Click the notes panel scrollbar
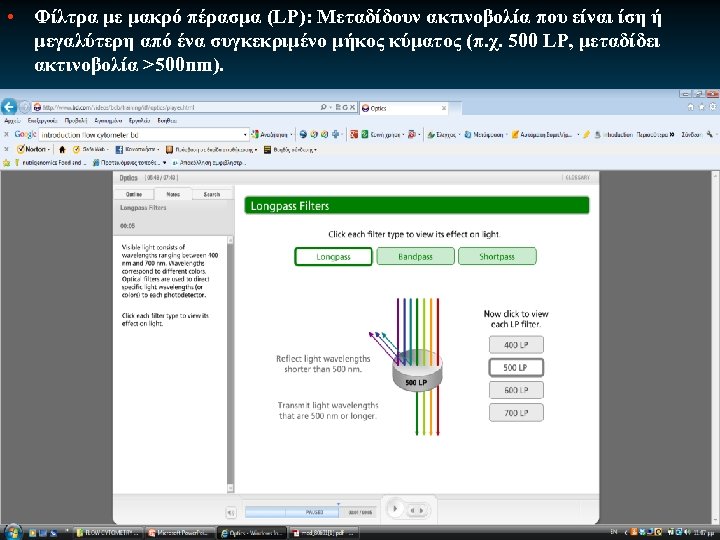Image resolution: width=720 pixels, height=540 pixels. [231, 365]
